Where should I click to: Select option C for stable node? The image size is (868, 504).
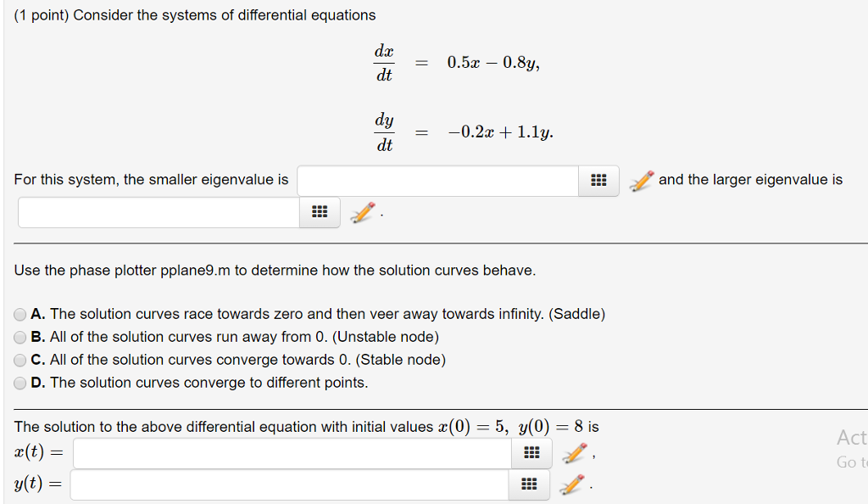pos(19,360)
